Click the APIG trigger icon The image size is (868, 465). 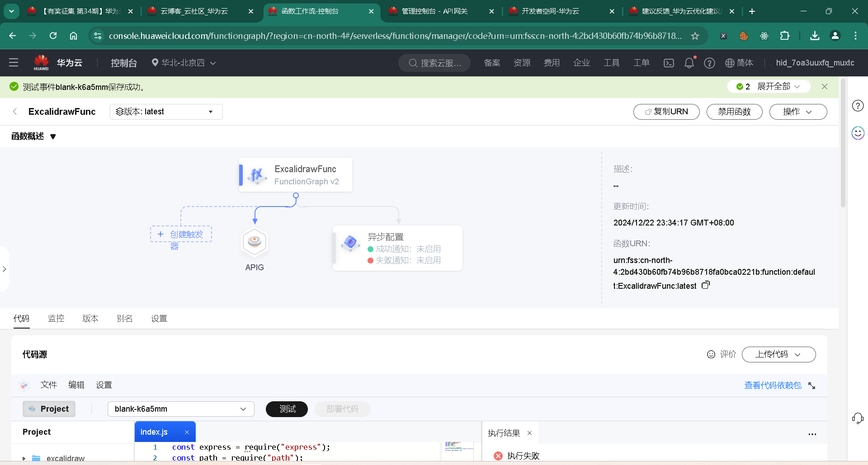pos(255,242)
